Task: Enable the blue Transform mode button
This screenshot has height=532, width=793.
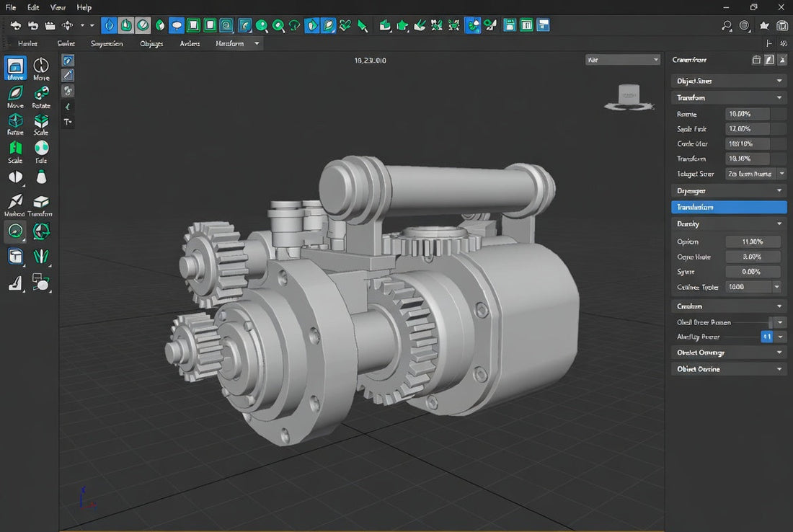Action: point(728,207)
